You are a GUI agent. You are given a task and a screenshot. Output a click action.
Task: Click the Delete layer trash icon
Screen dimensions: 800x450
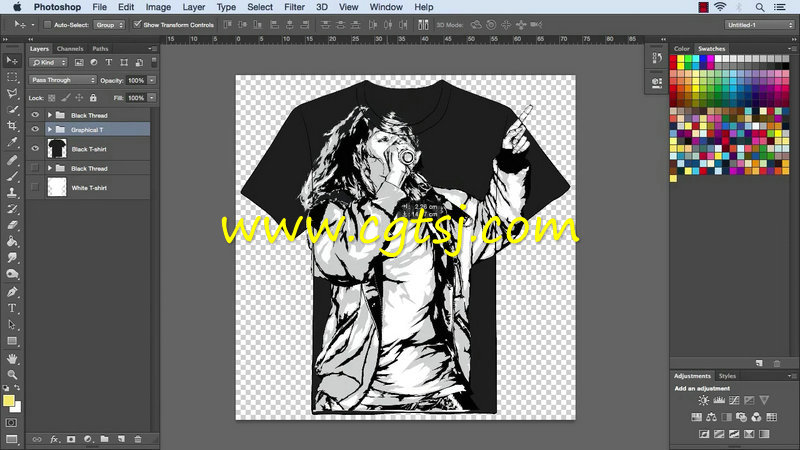click(x=138, y=439)
